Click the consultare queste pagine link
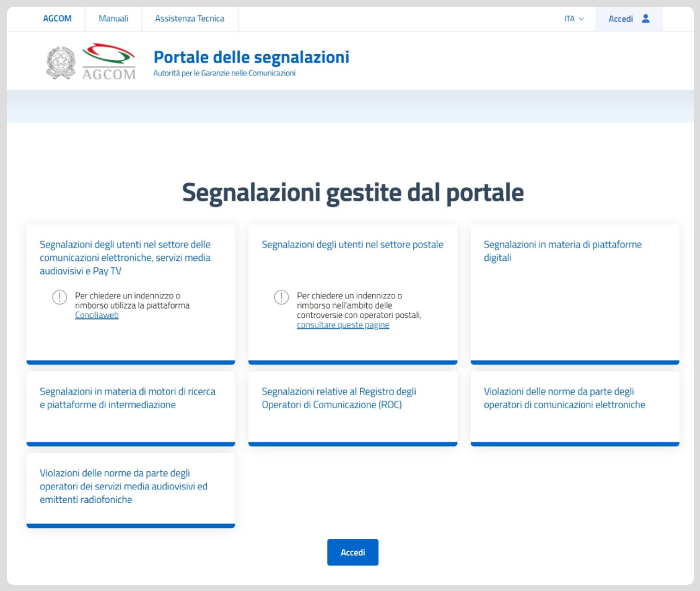The width and height of the screenshot is (700, 591). coord(341,324)
